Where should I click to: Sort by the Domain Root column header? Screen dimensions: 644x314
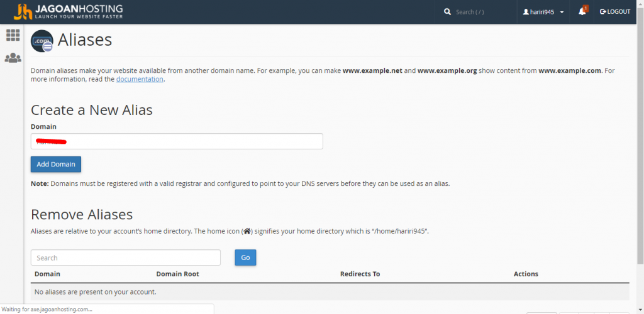tap(177, 274)
